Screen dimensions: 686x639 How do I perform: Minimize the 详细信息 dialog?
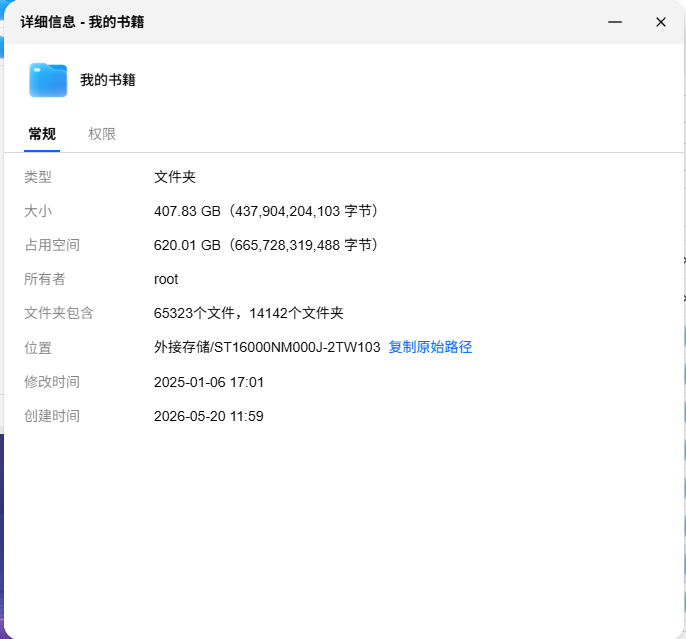[615, 22]
